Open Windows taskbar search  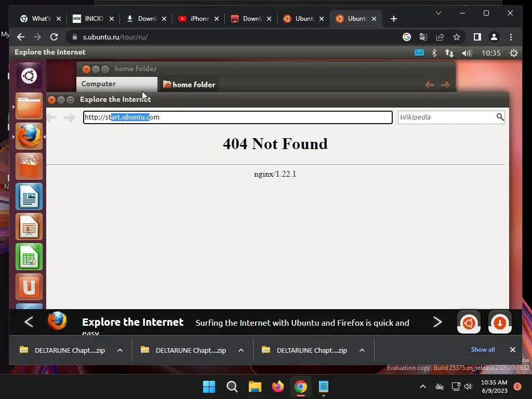pyautogui.click(x=232, y=387)
